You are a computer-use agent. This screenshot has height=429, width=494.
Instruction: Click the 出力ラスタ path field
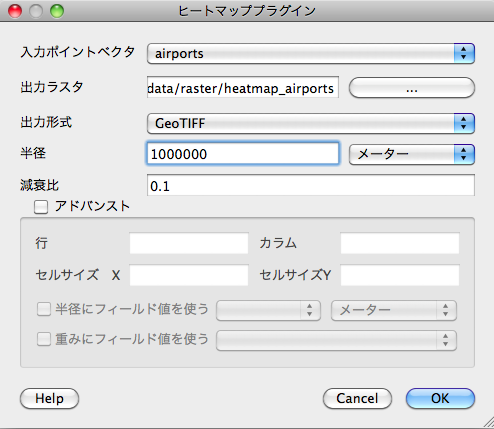pos(243,87)
